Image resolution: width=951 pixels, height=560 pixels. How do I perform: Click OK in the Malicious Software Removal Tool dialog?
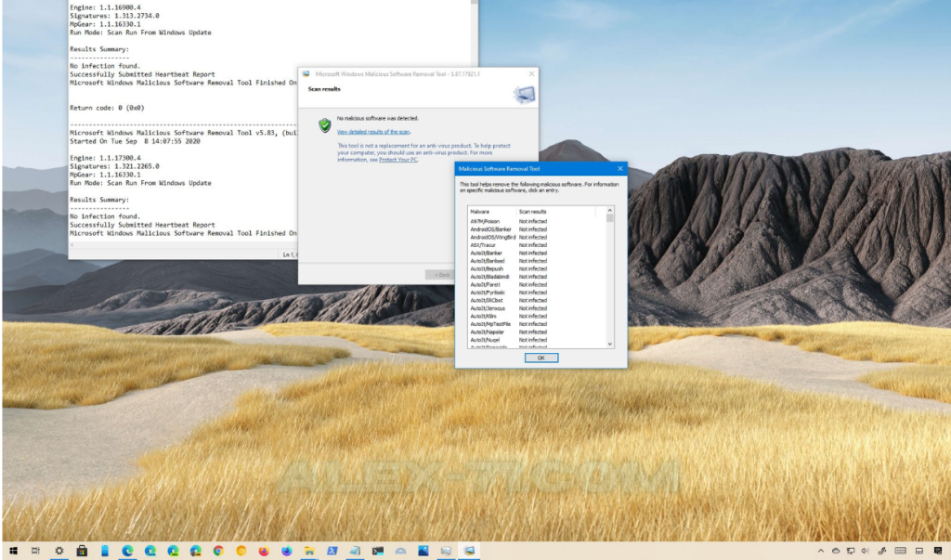click(541, 358)
